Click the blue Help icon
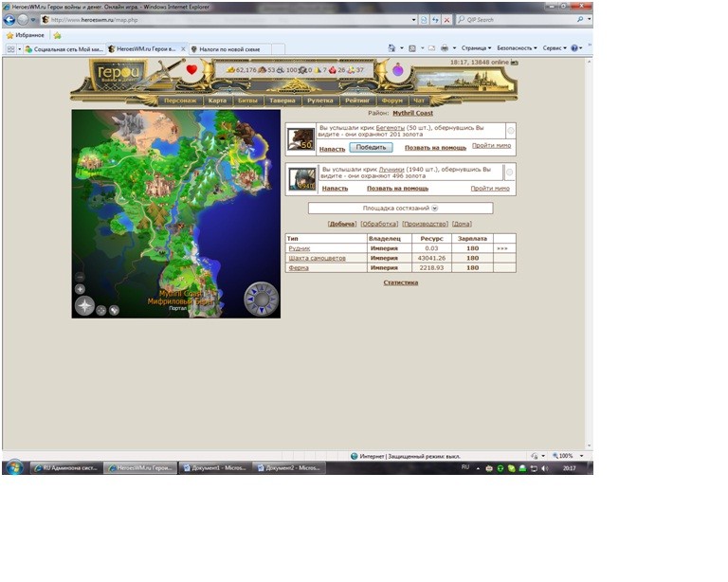 [574, 47]
